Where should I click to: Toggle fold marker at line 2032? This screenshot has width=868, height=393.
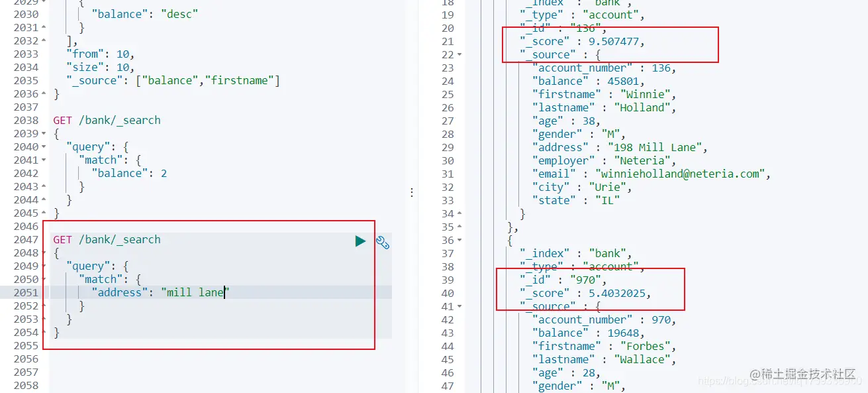pos(44,41)
